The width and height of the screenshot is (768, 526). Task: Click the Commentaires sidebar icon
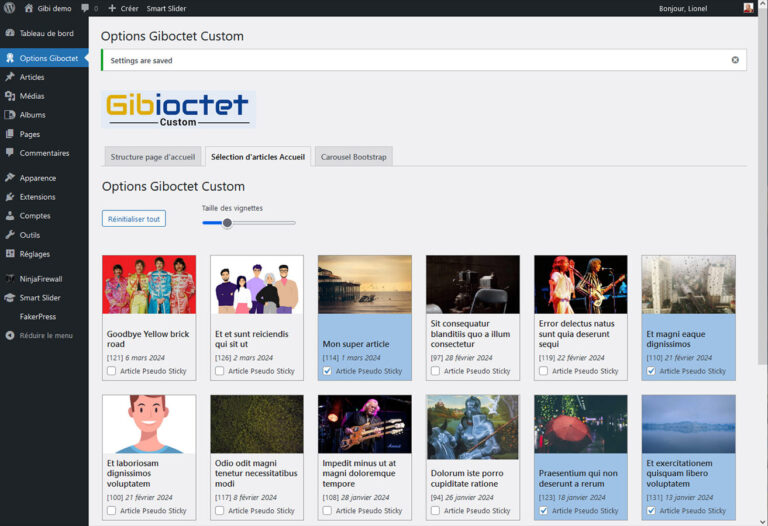point(10,153)
